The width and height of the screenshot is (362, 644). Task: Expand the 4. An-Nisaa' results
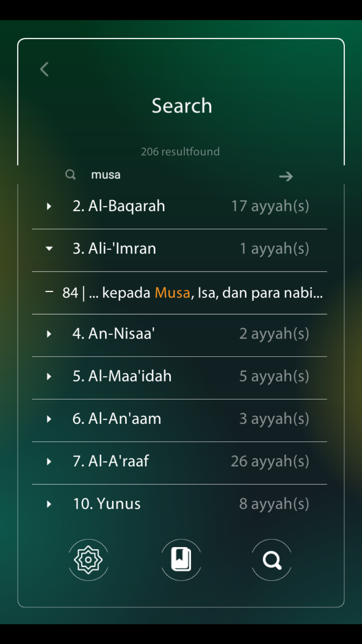click(x=49, y=334)
